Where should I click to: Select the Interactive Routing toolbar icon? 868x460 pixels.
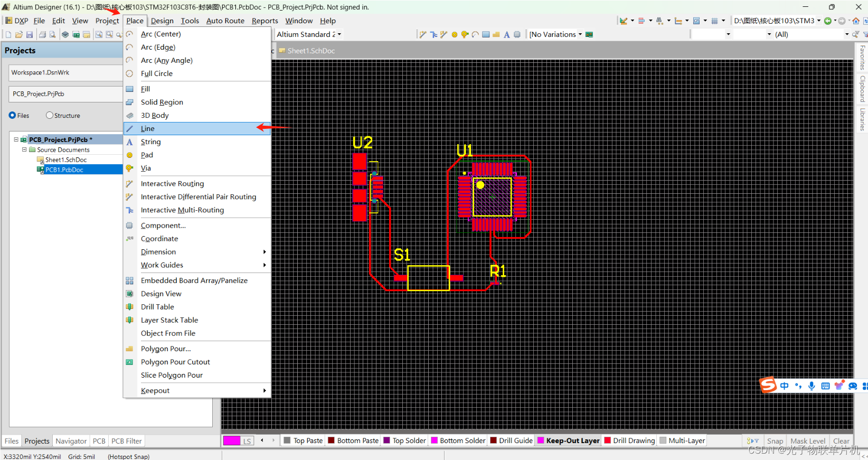tap(423, 34)
